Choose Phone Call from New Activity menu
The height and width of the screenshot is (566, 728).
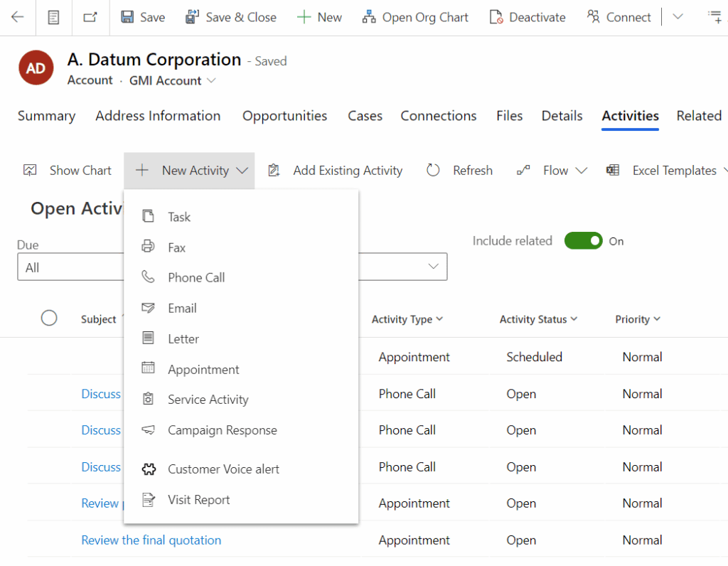click(196, 278)
